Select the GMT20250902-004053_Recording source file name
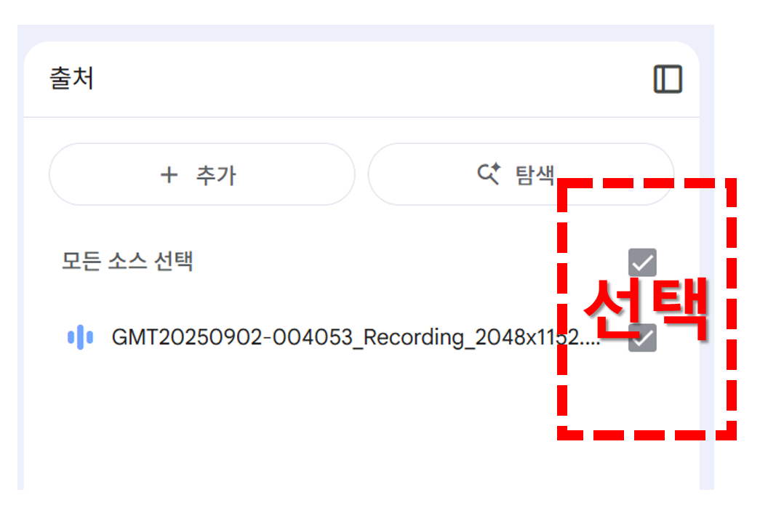Viewport: 768px width, 532px height. tap(356, 337)
